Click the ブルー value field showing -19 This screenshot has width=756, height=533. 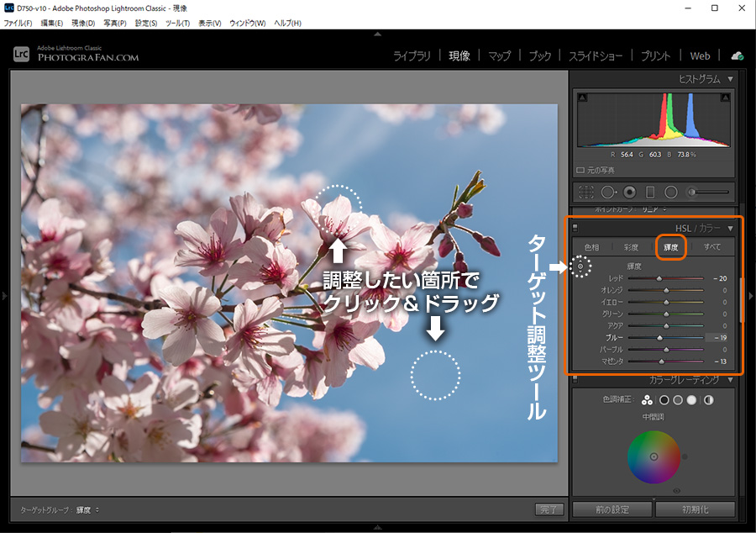[x=717, y=338]
